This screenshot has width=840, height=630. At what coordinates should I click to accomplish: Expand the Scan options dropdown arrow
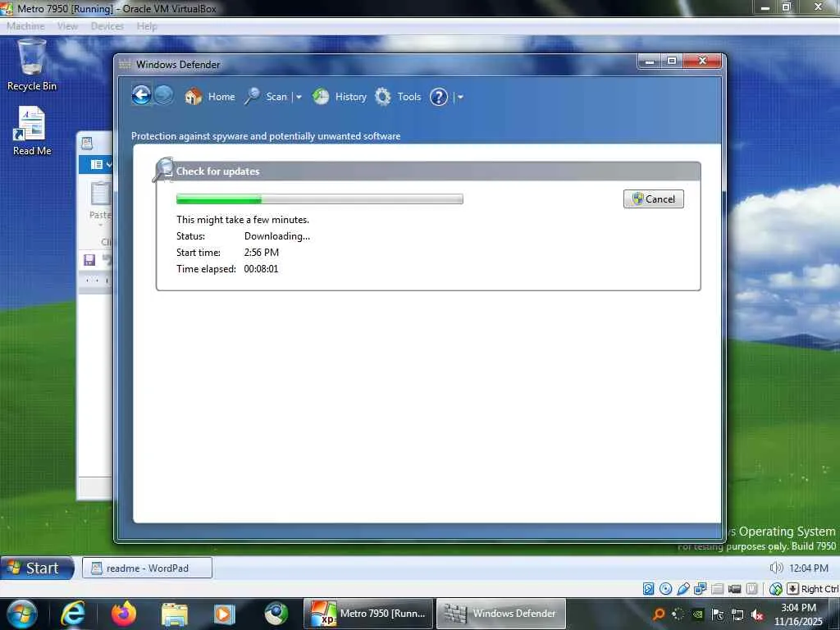click(299, 97)
